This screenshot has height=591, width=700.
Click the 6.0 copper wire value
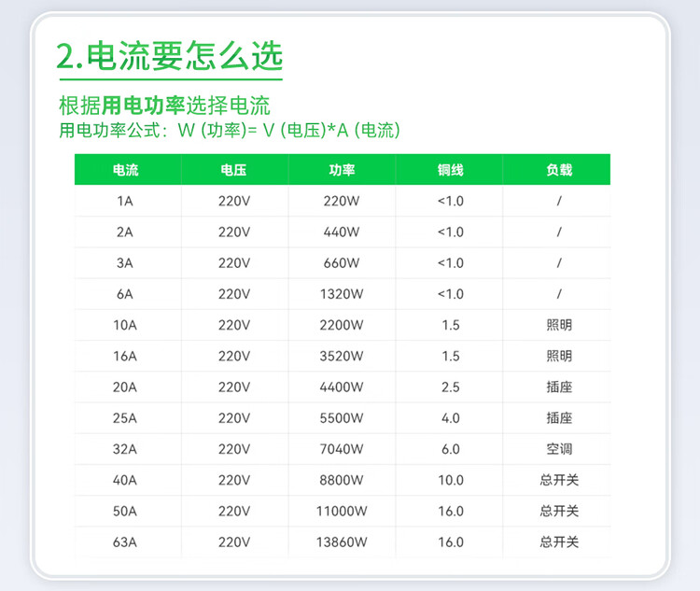pyautogui.click(x=451, y=449)
